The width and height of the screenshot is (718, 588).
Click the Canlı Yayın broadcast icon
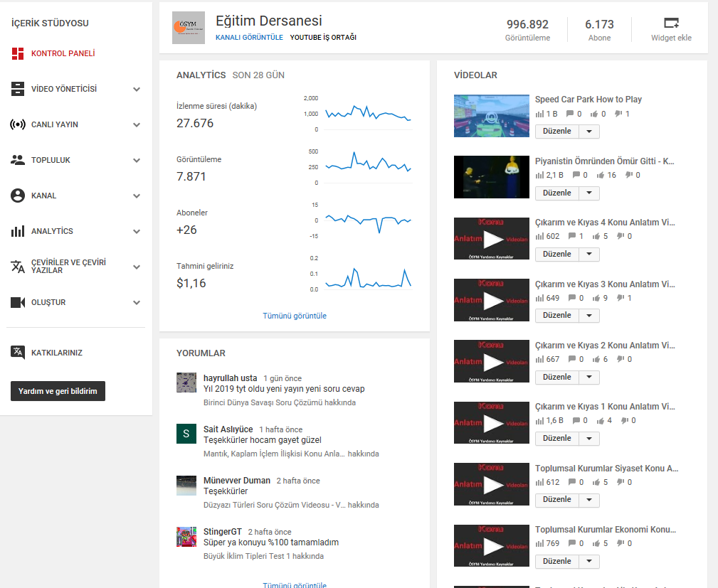17,124
